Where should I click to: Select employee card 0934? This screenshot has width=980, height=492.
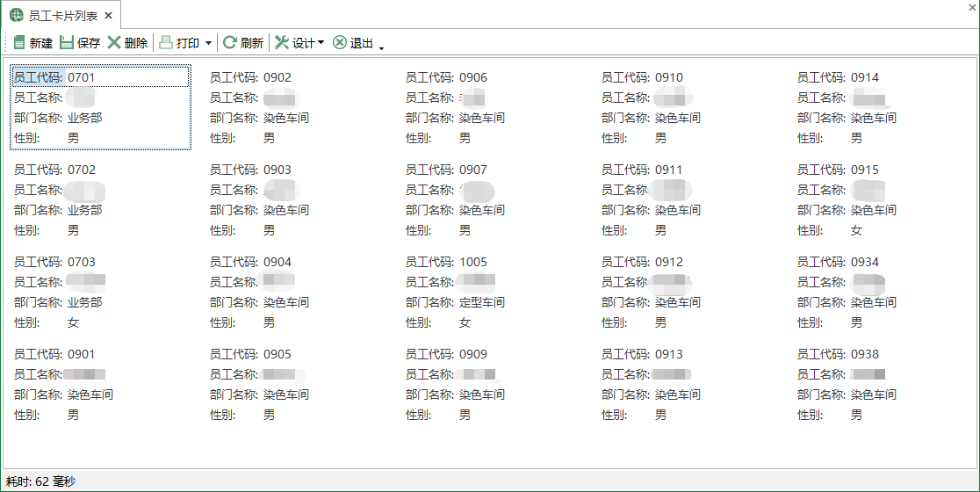pyautogui.click(x=883, y=292)
